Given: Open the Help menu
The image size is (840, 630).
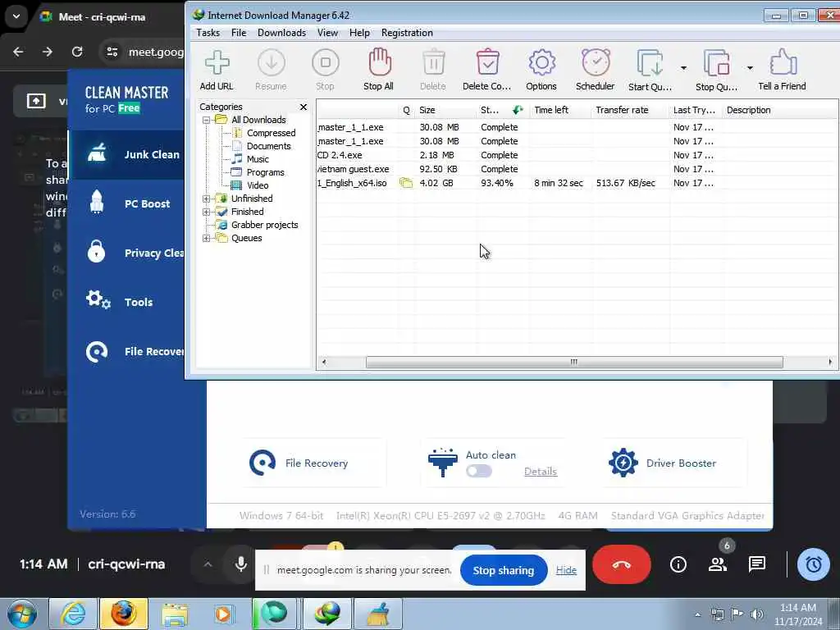Looking at the screenshot, I should [359, 33].
